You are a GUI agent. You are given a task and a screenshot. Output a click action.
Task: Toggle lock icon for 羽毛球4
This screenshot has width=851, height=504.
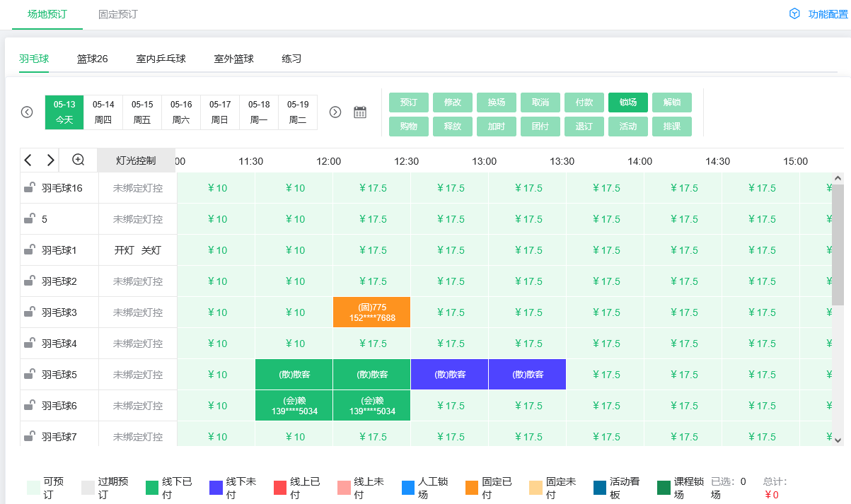coord(30,343)
